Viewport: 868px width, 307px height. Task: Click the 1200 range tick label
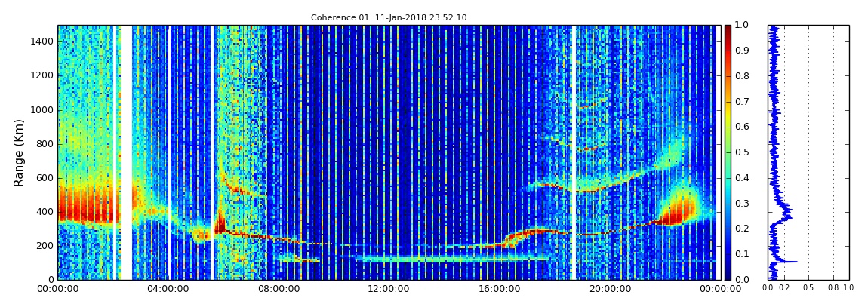pos(43,75)
